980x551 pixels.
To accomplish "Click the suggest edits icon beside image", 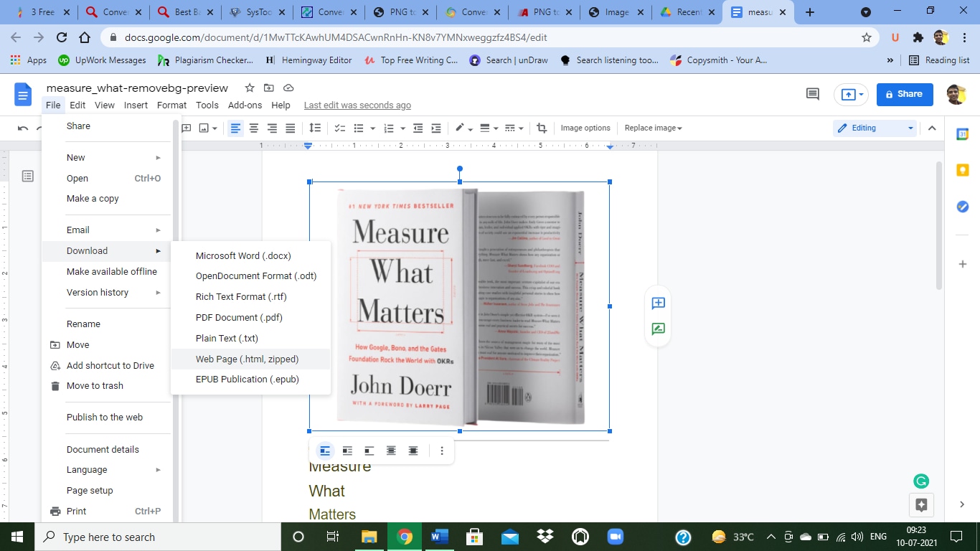I will click(x=658, y=329).
